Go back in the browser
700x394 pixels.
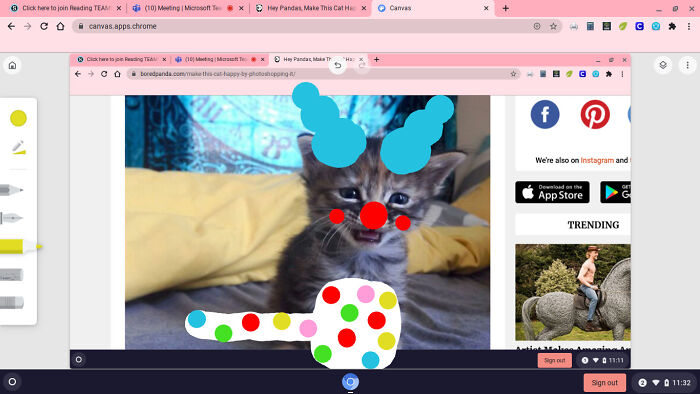(12, 26)
